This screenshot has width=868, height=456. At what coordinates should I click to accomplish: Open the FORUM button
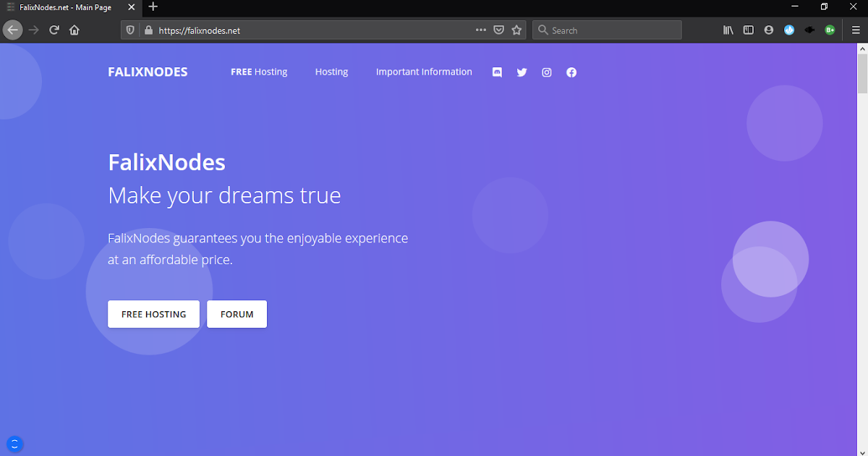[x=237, y=314]
